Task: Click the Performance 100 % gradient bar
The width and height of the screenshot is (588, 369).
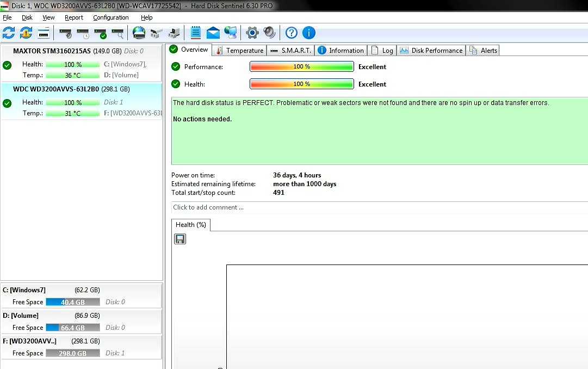Action: tap(301, 66)
